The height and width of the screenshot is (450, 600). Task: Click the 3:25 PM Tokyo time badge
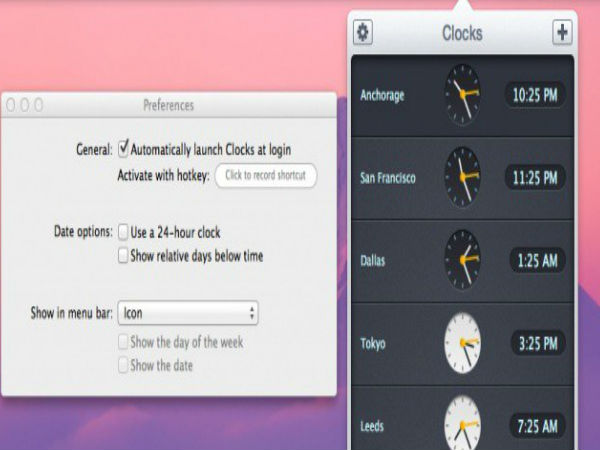pos(535,344)
